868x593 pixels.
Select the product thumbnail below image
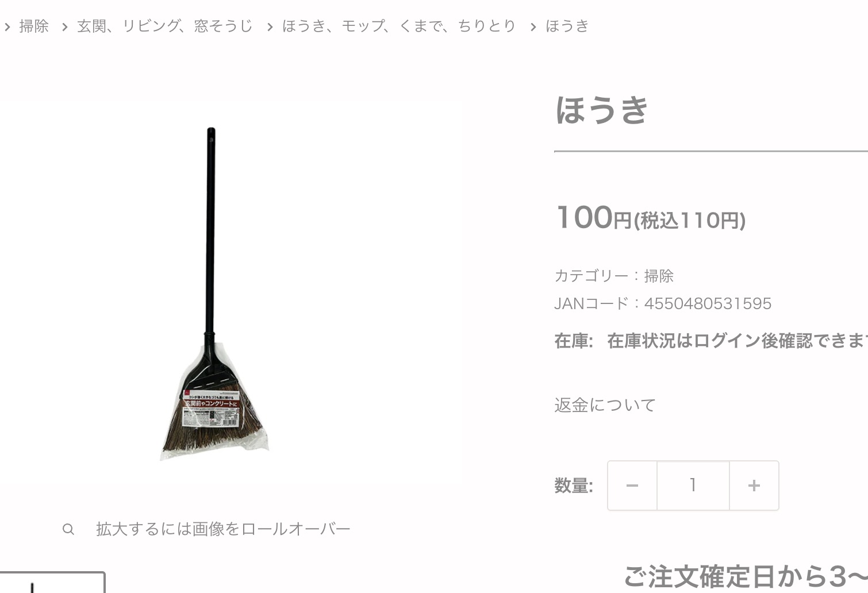pos(52,583)
